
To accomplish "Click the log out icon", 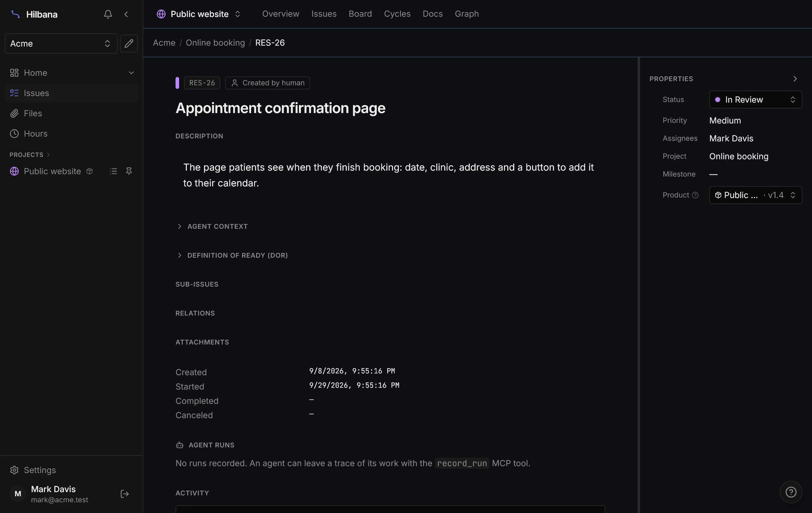I will pos(124,494).
